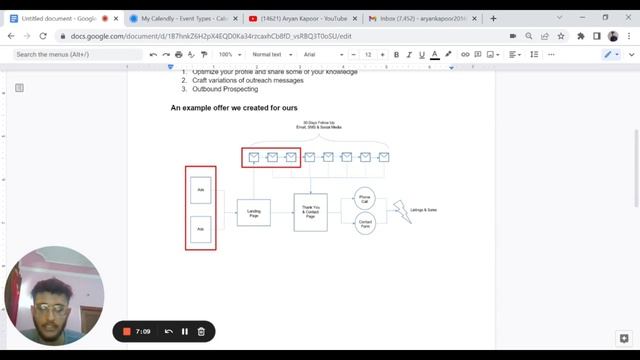Print the document via printer icon
Image resolution: width=640 pixels, height=360 pixels.
(178, 55)
